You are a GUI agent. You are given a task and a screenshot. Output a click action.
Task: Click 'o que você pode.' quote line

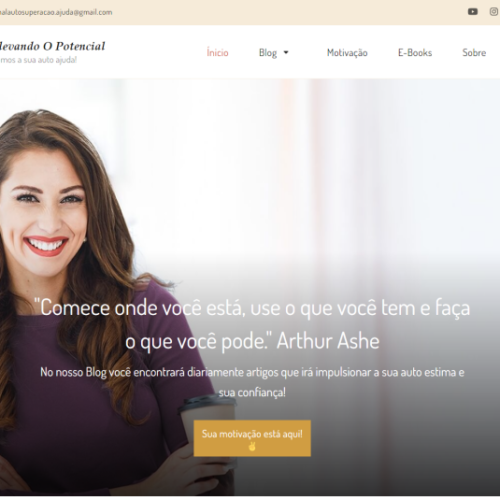click(198, 341)
